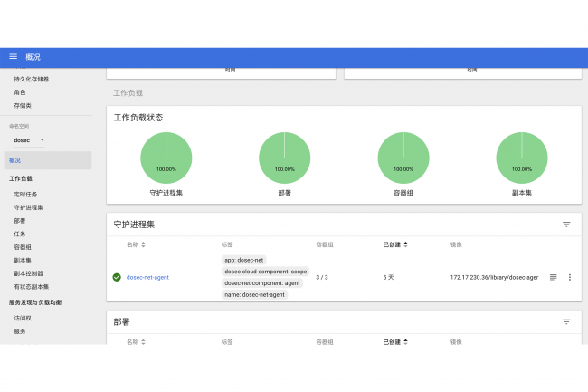This screenshot has height=392, width=588.
Task: Open 守护进程集 in the sidebar
Action: click(28, 207)
